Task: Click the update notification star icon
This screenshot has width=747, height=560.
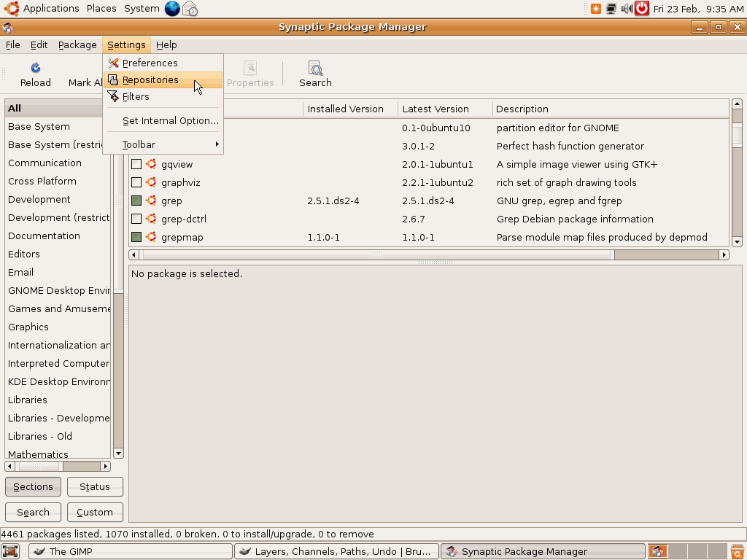Action: pos(595,9)
